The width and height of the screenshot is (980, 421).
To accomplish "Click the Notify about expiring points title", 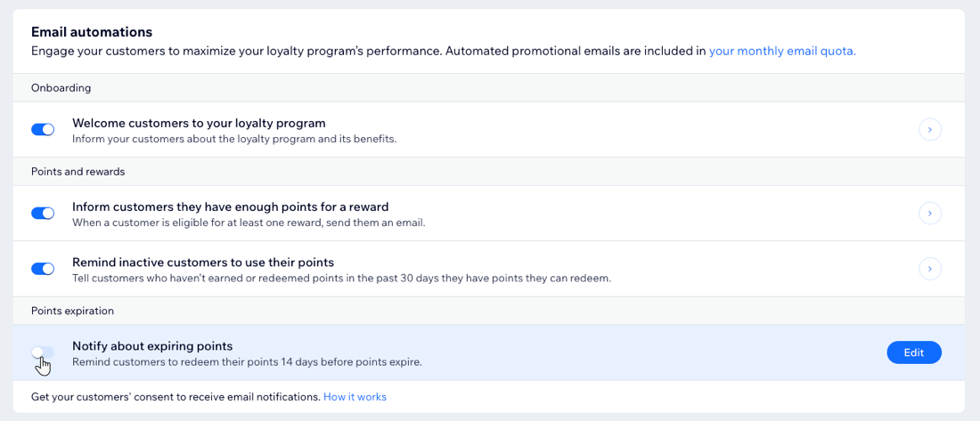I will pyautogui.click(x=152, y=345).
